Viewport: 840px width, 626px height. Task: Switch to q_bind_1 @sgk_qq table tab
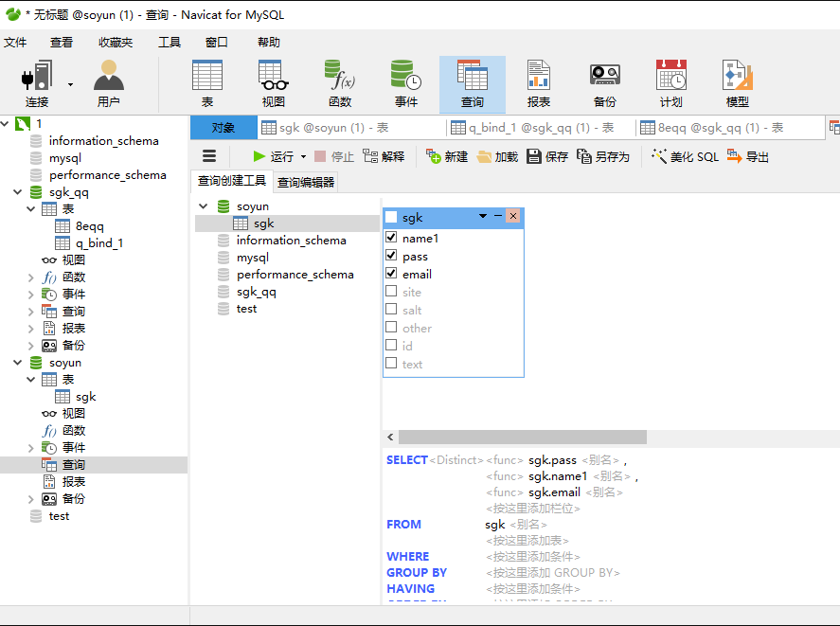(x=541, y=128)
